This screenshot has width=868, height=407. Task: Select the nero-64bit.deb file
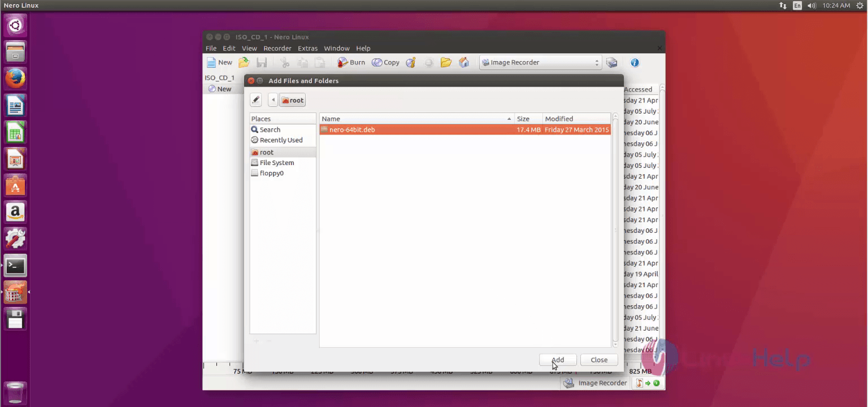click(465, 130)
